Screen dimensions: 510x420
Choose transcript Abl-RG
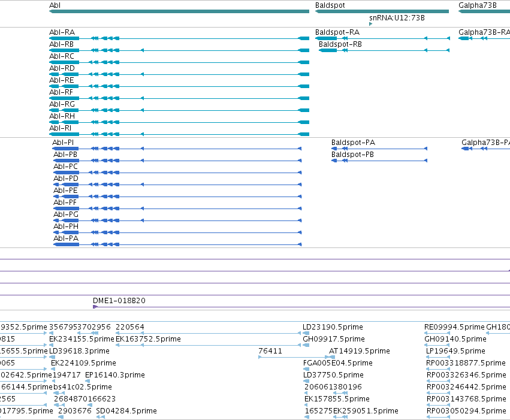tap(62, 104)
